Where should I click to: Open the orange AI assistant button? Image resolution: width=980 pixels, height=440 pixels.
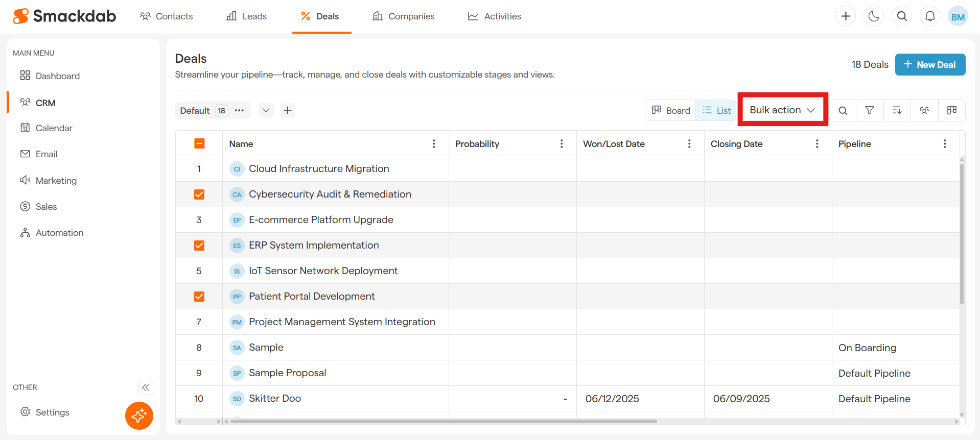pyautogui.click(x=139, y=415)
